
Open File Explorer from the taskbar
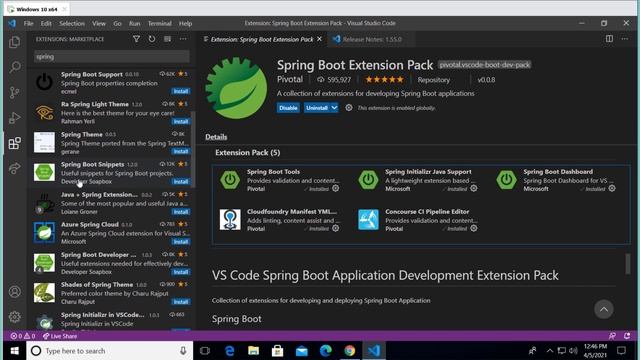click(x=253, y=351)
